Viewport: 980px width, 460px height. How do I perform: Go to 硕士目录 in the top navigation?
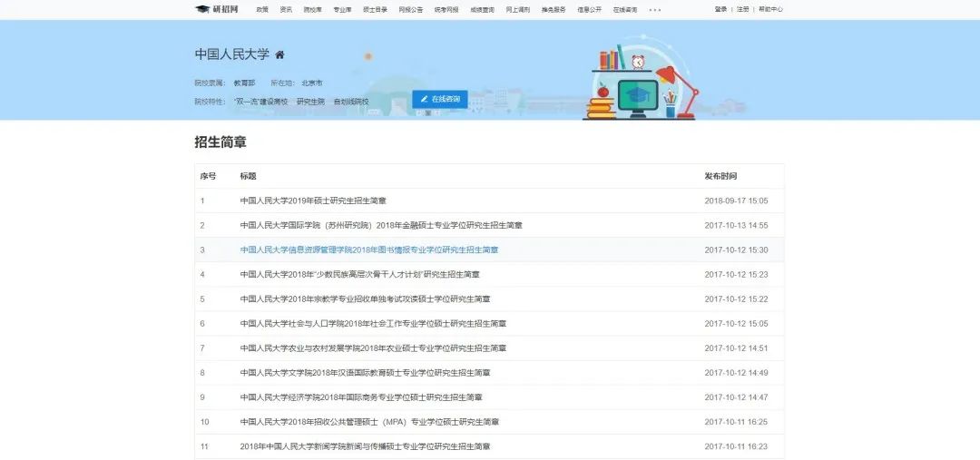point(374,9)
